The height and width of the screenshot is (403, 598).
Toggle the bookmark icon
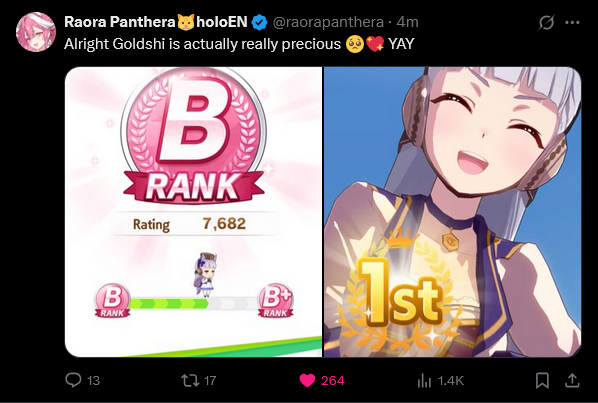[542, 380]
